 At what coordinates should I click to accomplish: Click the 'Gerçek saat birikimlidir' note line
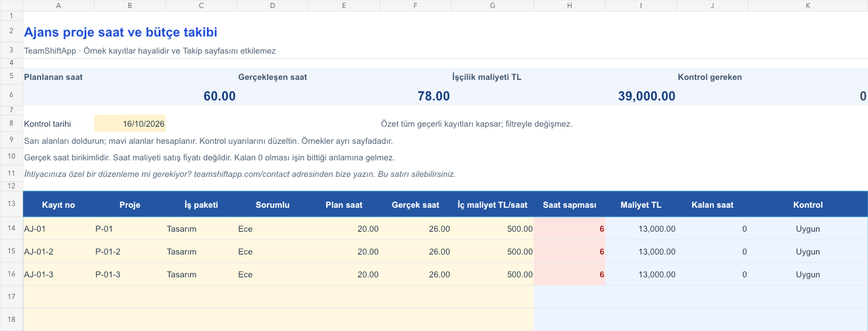(209, 158)
